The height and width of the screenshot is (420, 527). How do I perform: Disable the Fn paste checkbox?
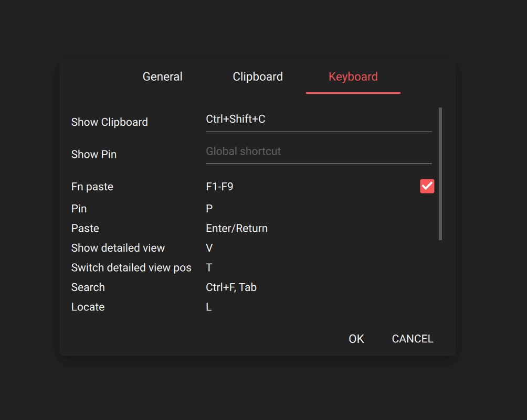pyautogui.click(x=427, y=186)
